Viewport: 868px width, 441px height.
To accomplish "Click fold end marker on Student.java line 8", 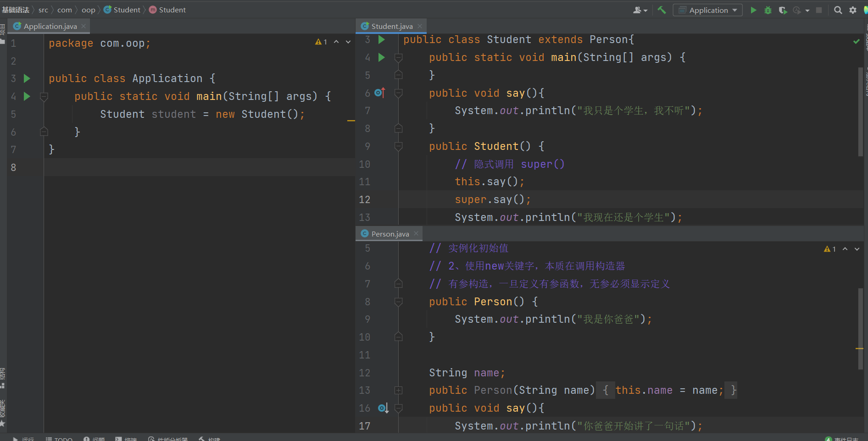I will 399,128.
